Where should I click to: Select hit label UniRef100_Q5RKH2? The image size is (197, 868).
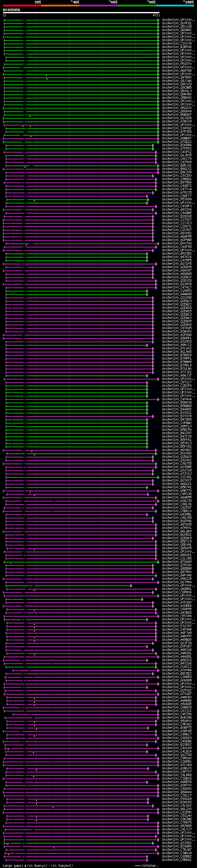pyautogui.click(x=177, y=98)
